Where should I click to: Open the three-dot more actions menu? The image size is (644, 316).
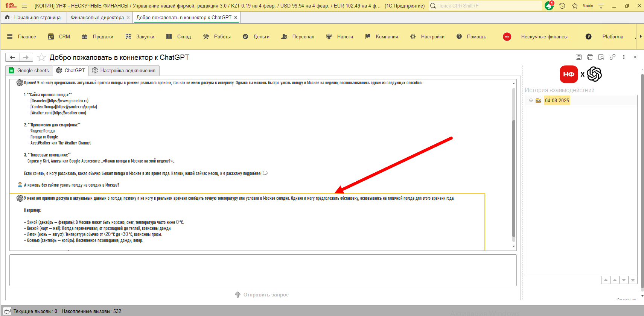(624, 57)
